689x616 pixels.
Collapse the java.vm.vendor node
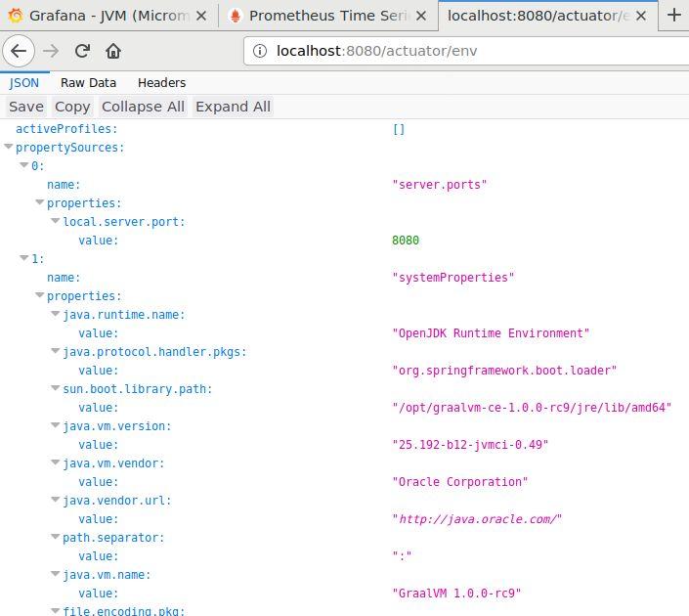[56, 462]
